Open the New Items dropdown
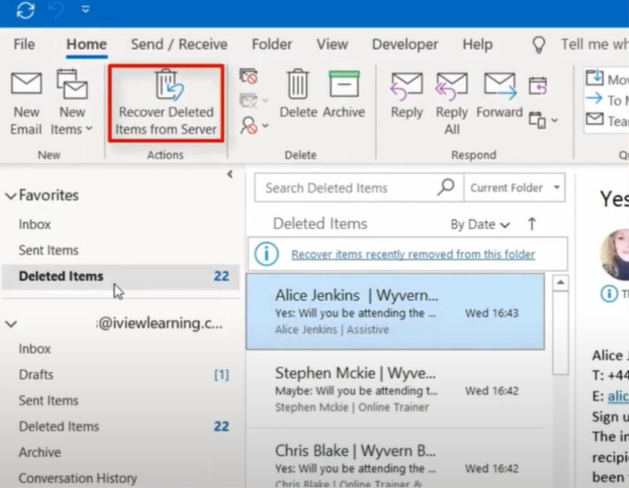The image size is (629, 488). (x=72, y=103)
